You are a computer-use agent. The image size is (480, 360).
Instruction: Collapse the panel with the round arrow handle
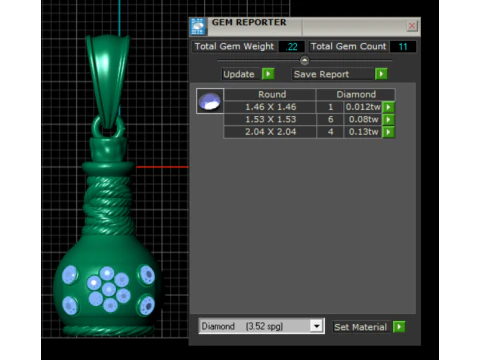(x=304, y=60)
